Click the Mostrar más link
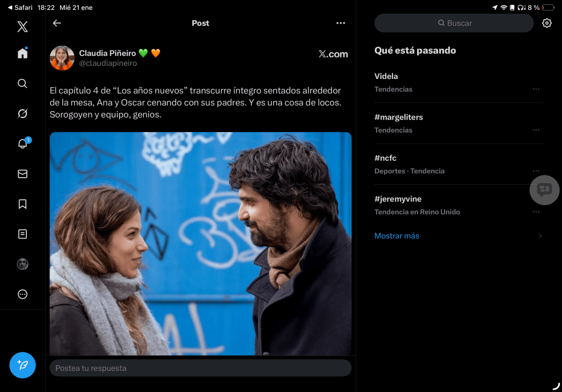Image resolution: width=562 pixels, height=392 pixels. tap(397, 236)
